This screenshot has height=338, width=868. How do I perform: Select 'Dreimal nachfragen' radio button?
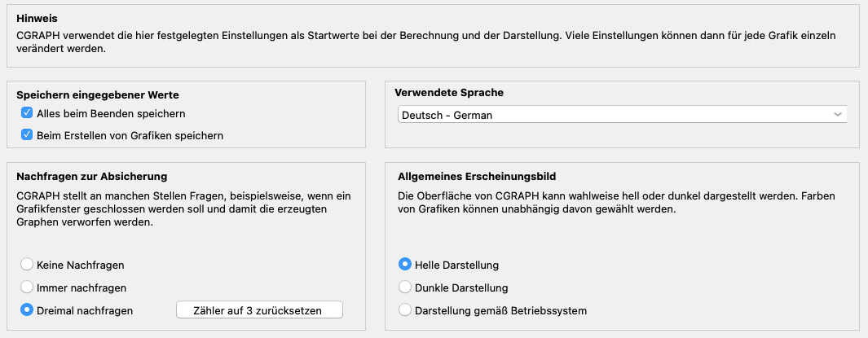(x=27, y=310)
